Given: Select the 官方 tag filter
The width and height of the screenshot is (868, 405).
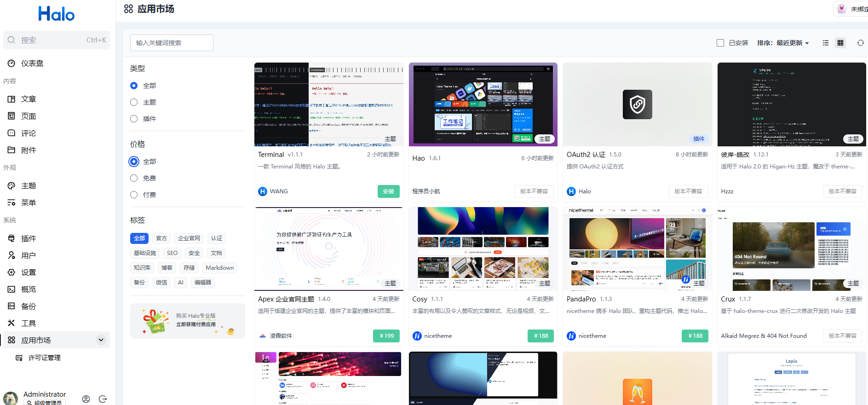Looking at the screenshot, I should (x=161, y=238).
